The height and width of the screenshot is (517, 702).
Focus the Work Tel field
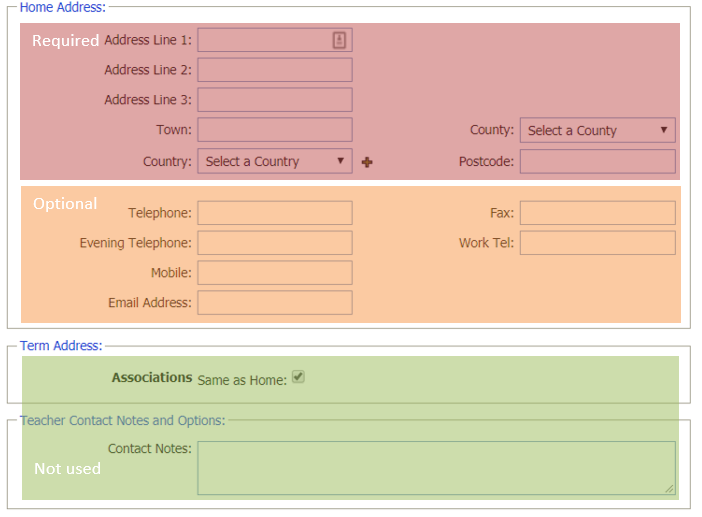(x=597, y=243)
